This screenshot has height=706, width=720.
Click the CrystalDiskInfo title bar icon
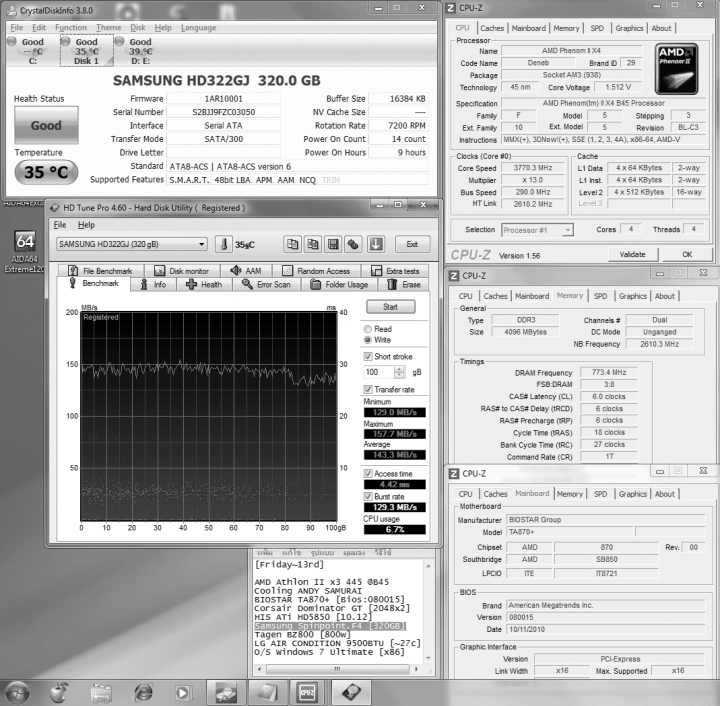pyautogui.click(x=11, y=10)
